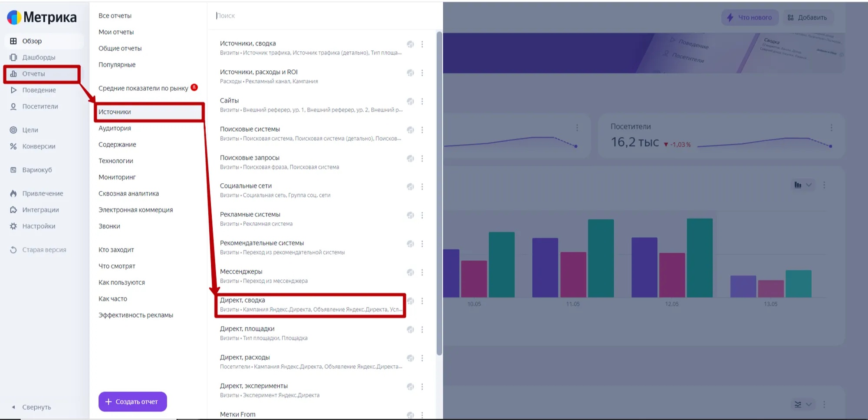Click the Создать отчет button
The image size is (868, 420).
pyautogui.click(x=132, y=402)
